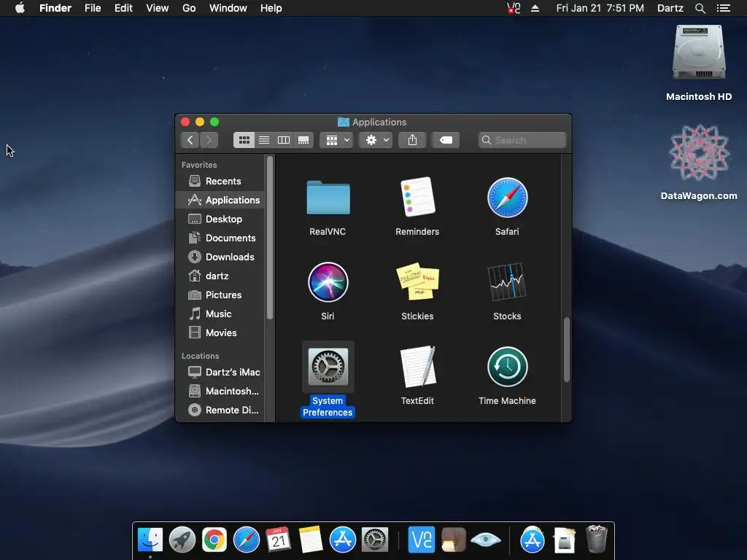Open Google Chrome from the Dock
This screenshot has height=560, width=747.
tap(214, 540)
